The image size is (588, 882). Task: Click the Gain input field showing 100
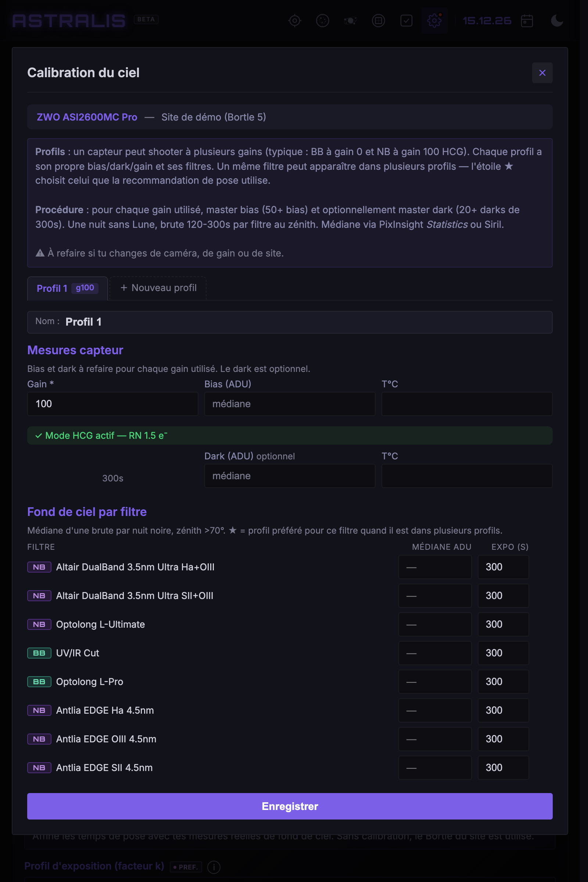tap(112, 404)
